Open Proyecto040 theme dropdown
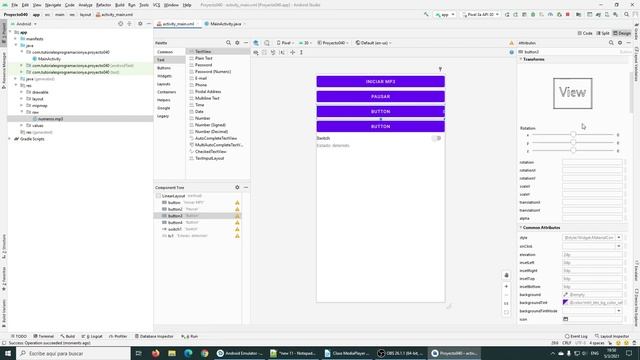 click(333, 43)
